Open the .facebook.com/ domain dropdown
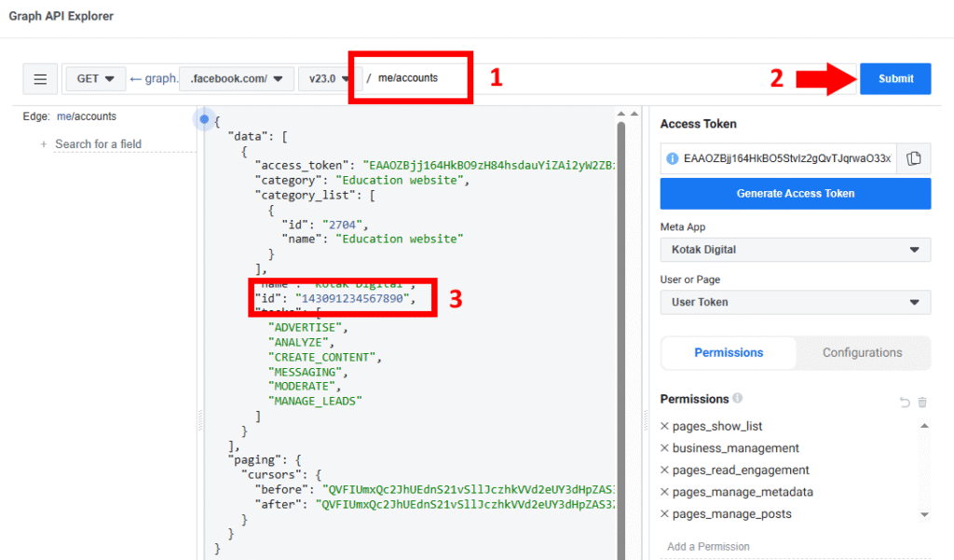Viewport: 954px width, 560px height. (237, 79)
